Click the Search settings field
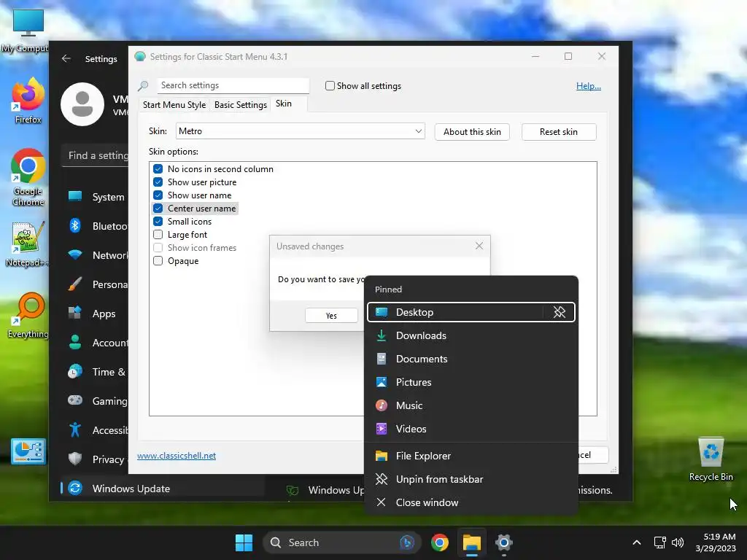 coord(233,85)
